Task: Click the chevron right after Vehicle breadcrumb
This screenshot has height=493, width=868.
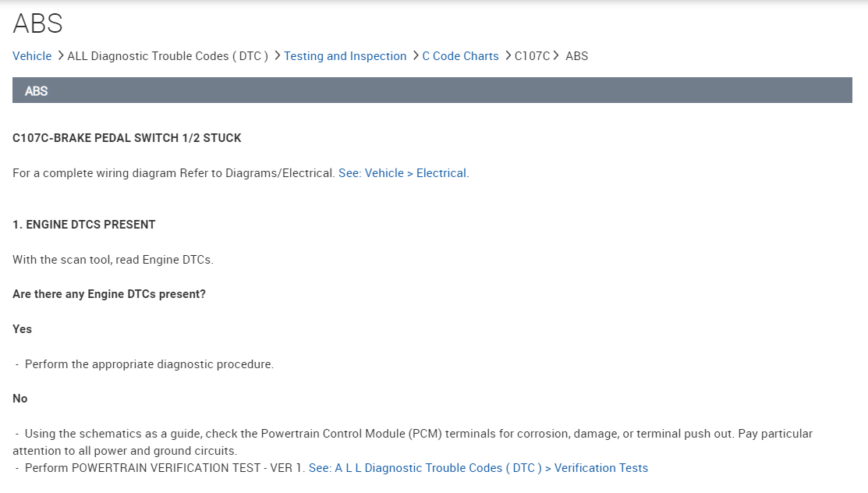Action: [x=60, y=56]
